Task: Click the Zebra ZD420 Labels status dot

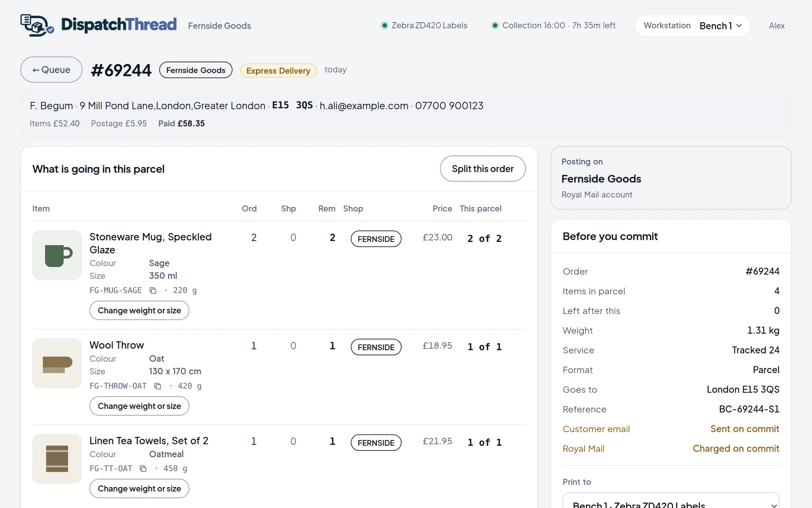Action: point(384,25)
